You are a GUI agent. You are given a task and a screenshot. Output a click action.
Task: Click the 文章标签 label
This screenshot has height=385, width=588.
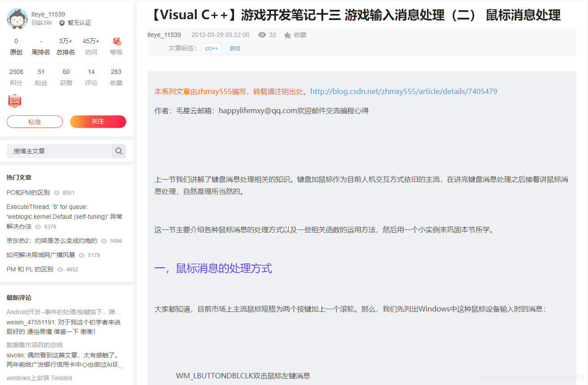[x=182, y=48]
